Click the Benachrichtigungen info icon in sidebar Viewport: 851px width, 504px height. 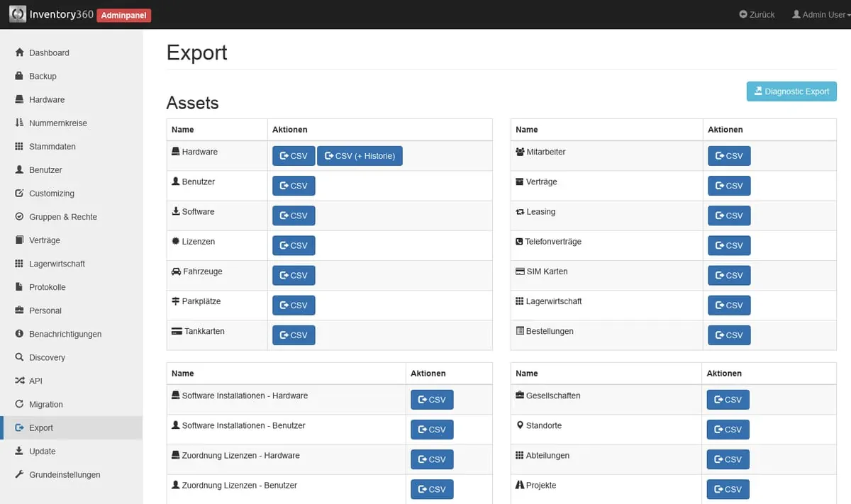tap(20, 334)
